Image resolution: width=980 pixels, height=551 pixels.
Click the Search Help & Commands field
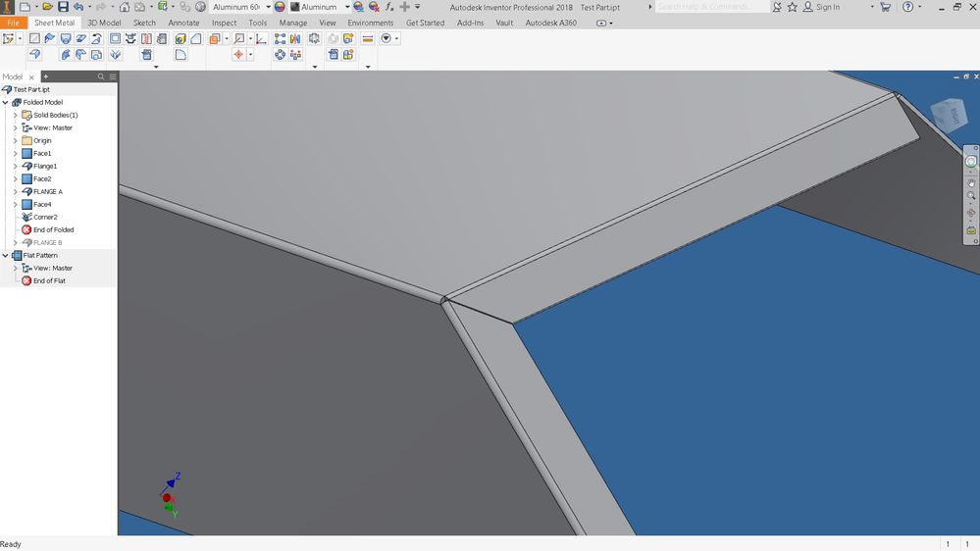point(712,7)
